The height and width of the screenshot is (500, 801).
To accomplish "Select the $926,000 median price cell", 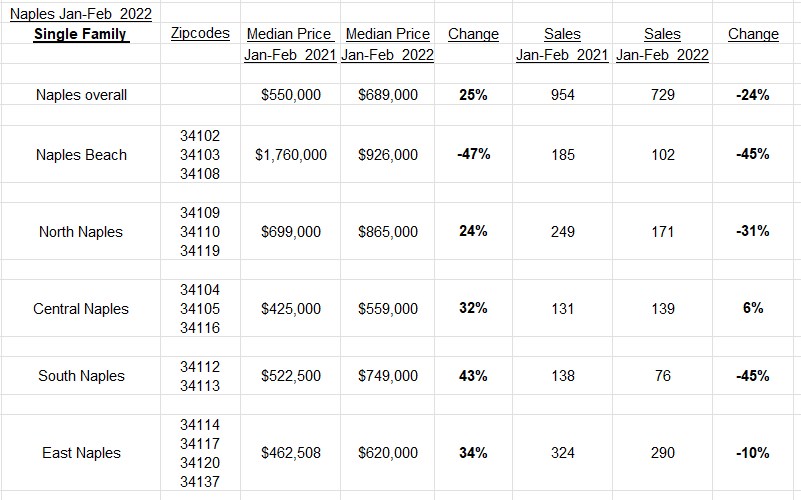I will pyautogui.click(x=388, y=155).
